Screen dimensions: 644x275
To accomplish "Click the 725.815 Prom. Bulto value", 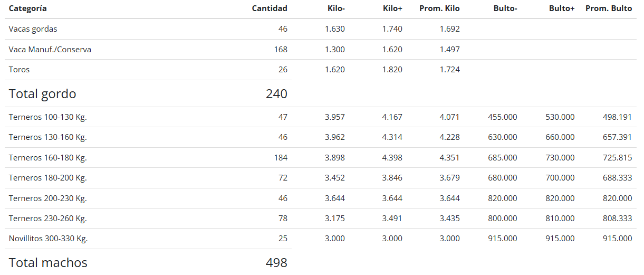I will (617, 158).
